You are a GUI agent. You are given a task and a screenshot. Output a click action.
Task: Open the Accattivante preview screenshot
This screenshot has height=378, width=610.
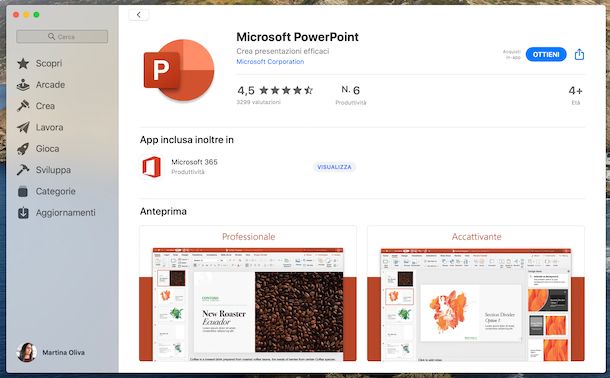[x=476, y=293]
